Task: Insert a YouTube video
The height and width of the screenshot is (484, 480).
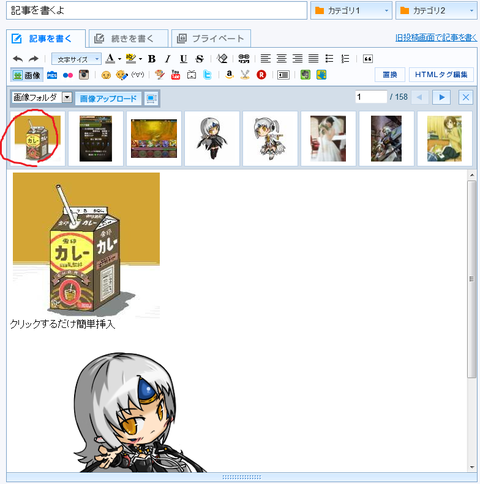Action: tap(175, 75)
